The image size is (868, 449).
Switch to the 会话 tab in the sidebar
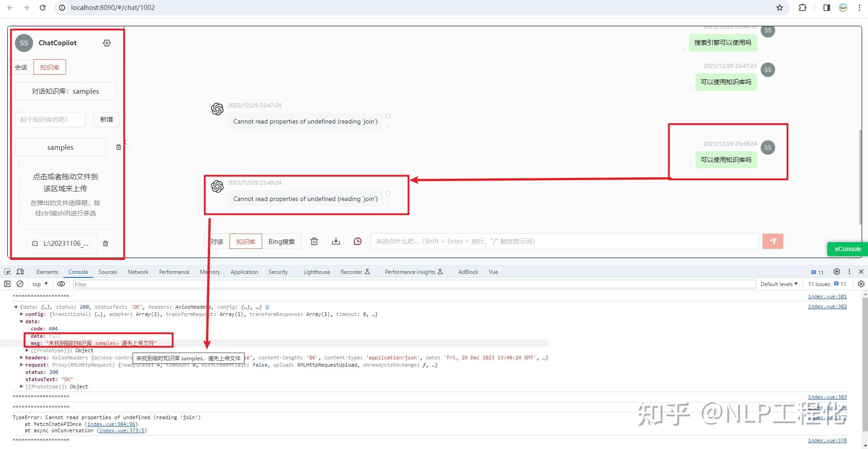(x=21, y=67)
